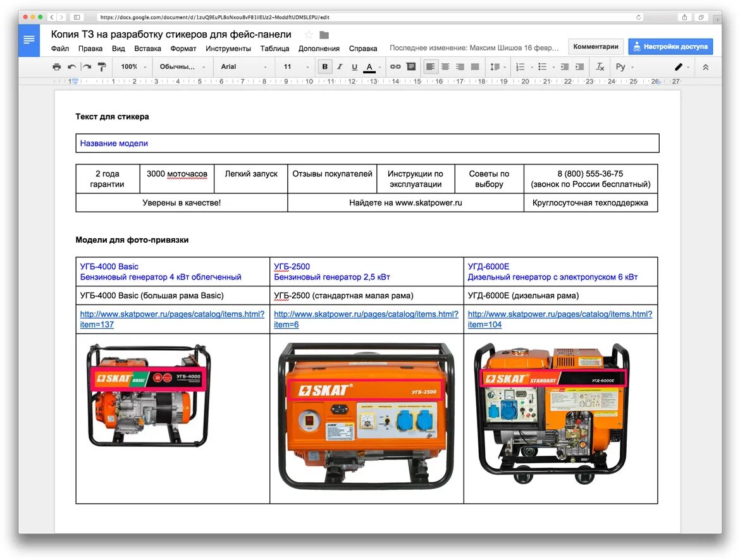Open the Файл menu
Viewport: 740px width, 560px height.
pyautogui.click(x=60, y=49)
